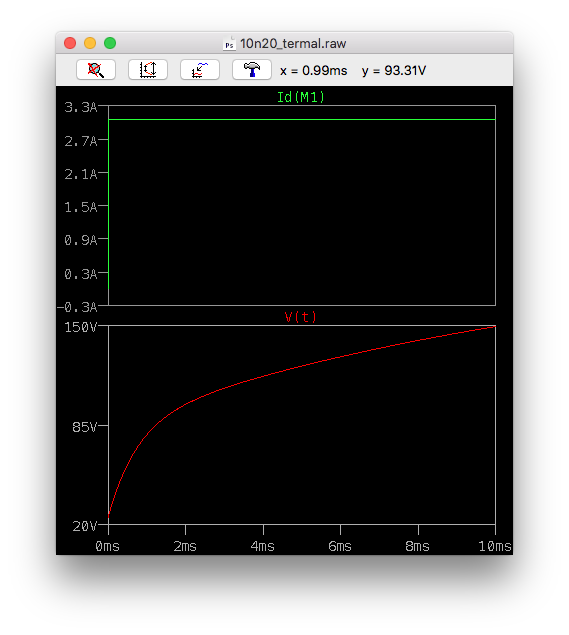569x635 pixels.
Task: Select the green Id(M1) trace label
Action: (300, 97)
